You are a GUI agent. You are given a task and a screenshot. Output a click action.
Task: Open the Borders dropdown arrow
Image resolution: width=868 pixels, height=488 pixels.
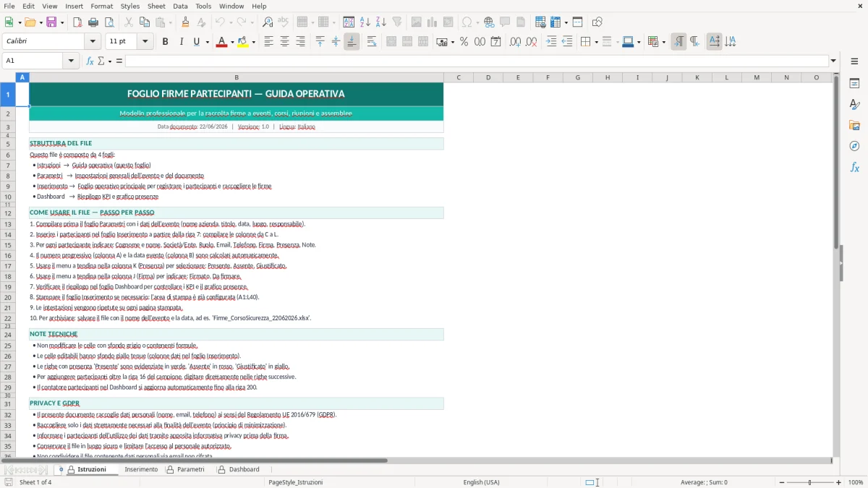click(x=596, y=42)
